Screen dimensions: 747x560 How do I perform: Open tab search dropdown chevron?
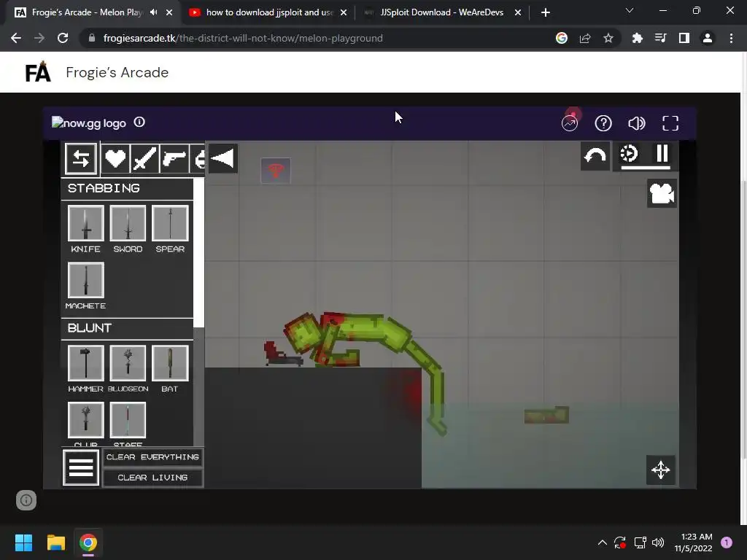coord(630,10)
